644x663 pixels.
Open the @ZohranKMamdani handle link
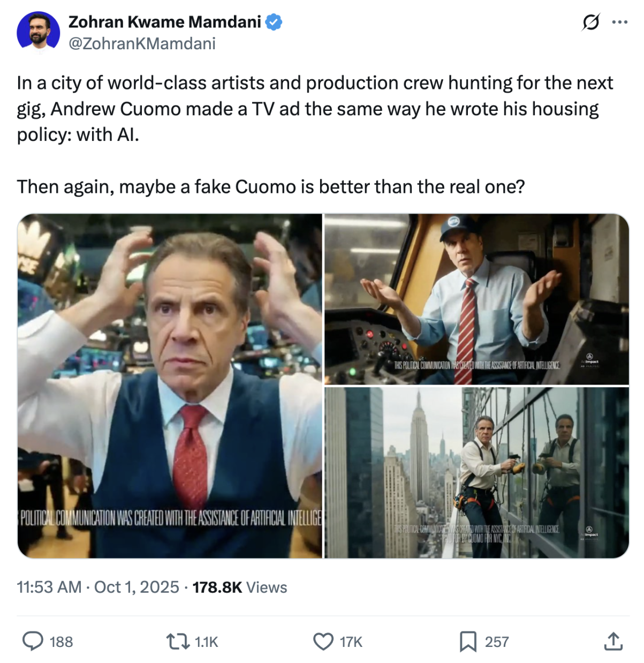(x=142, y=43)
